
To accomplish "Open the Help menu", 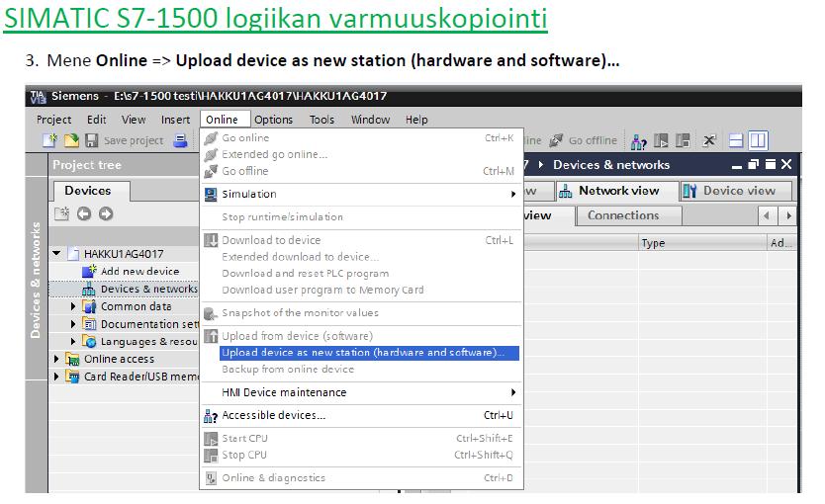I will (416, 120).
